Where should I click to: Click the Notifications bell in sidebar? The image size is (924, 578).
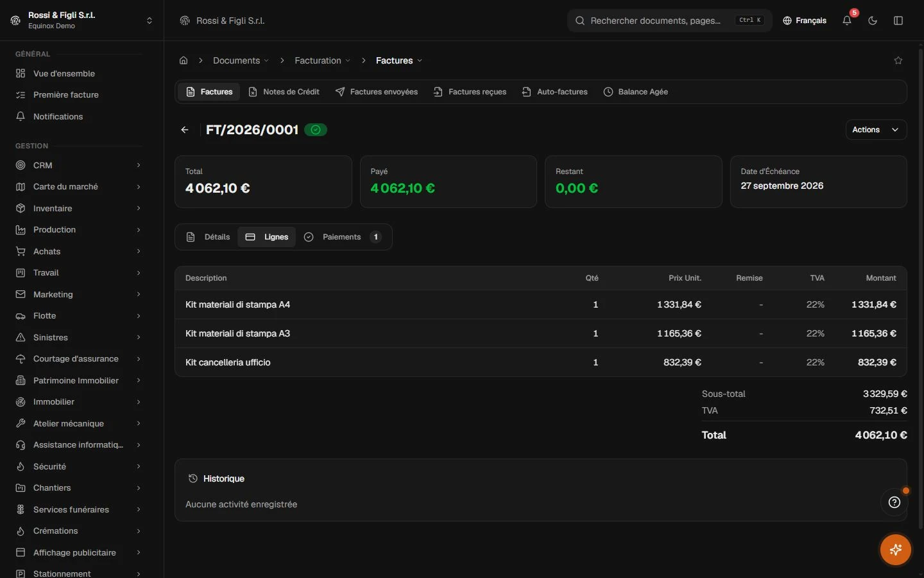[x=21, y=116]
